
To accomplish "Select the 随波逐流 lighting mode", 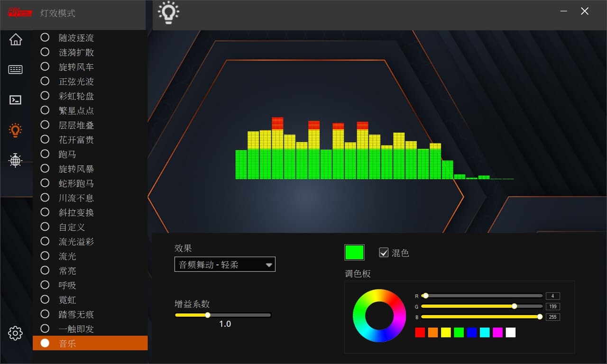I will coord(90,37).
